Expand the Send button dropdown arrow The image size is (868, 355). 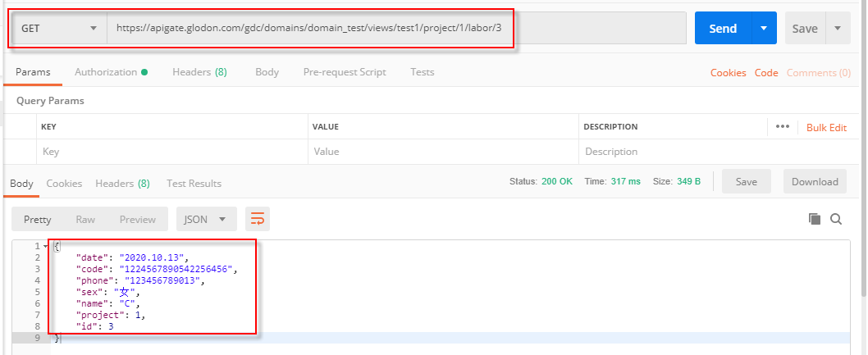pos(764,28)
